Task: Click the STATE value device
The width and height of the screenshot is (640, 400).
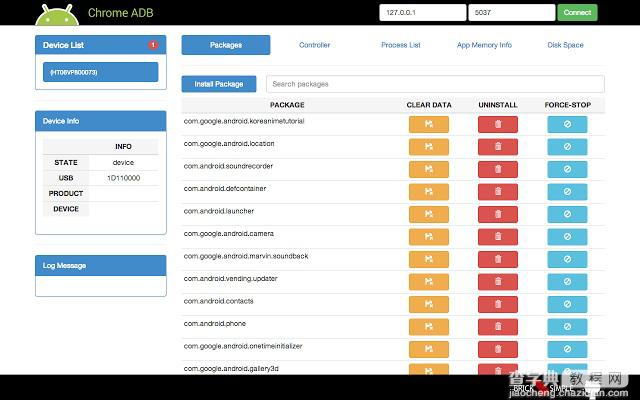Action: click(123, 162)
